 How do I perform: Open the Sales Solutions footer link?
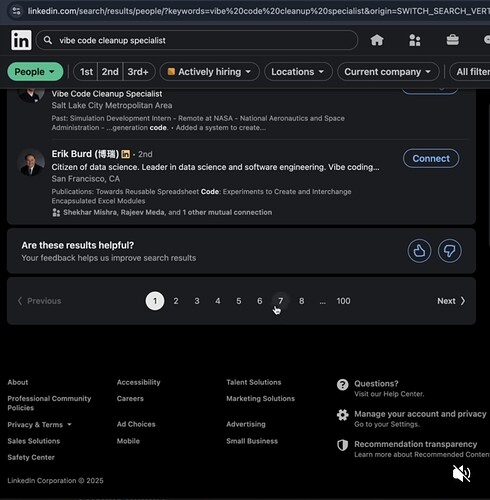coord(34,441)
